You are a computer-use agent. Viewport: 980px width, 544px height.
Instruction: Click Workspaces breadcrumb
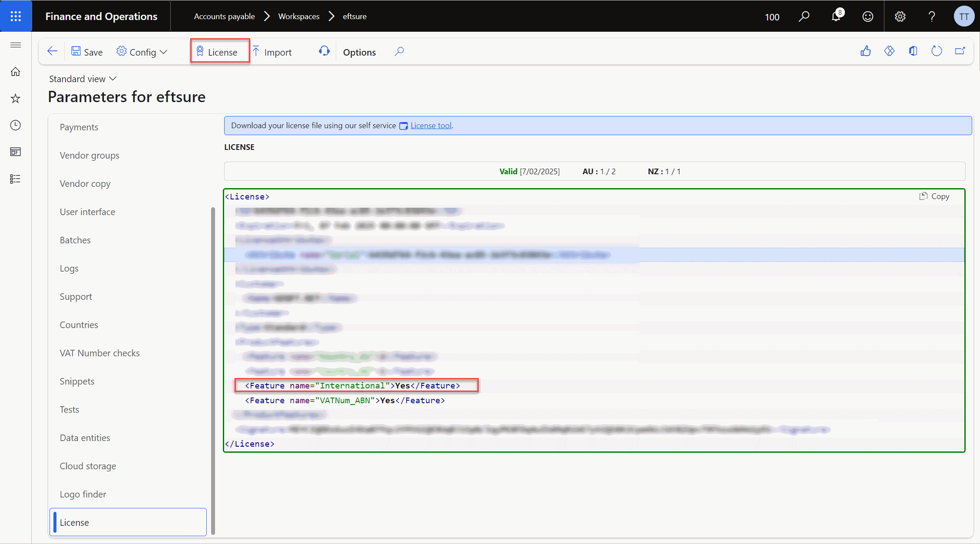pos(299,17)
